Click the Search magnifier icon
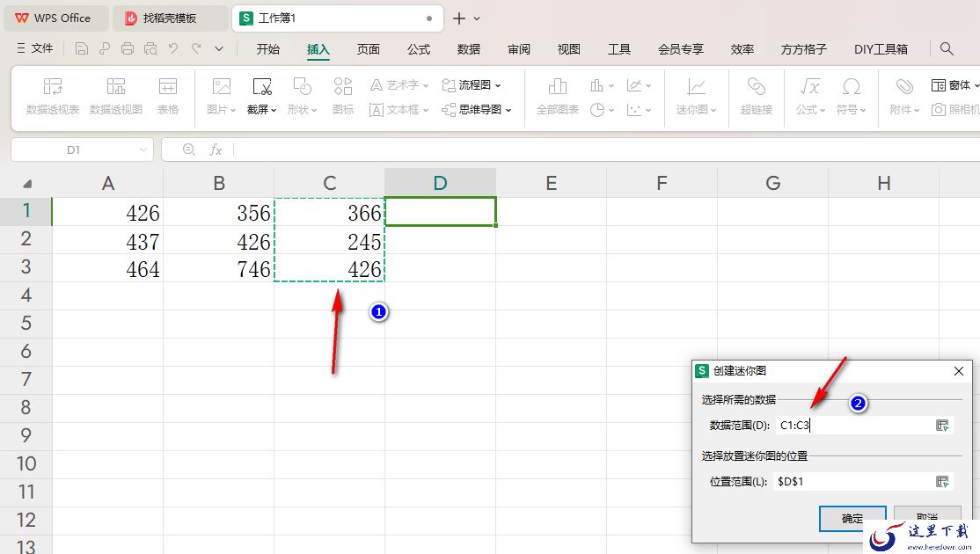This screenshot has width=980, height=554. coord(947,48)
